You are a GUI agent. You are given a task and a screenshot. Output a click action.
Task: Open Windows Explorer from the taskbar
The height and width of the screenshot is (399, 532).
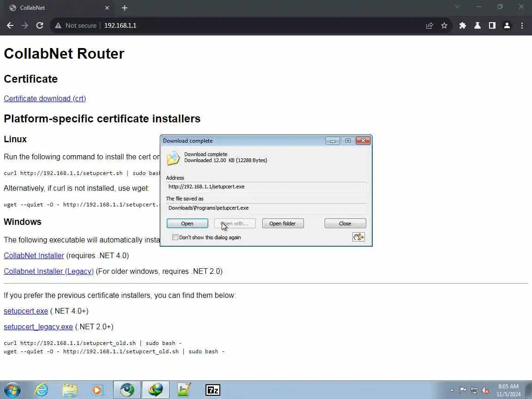70,390
